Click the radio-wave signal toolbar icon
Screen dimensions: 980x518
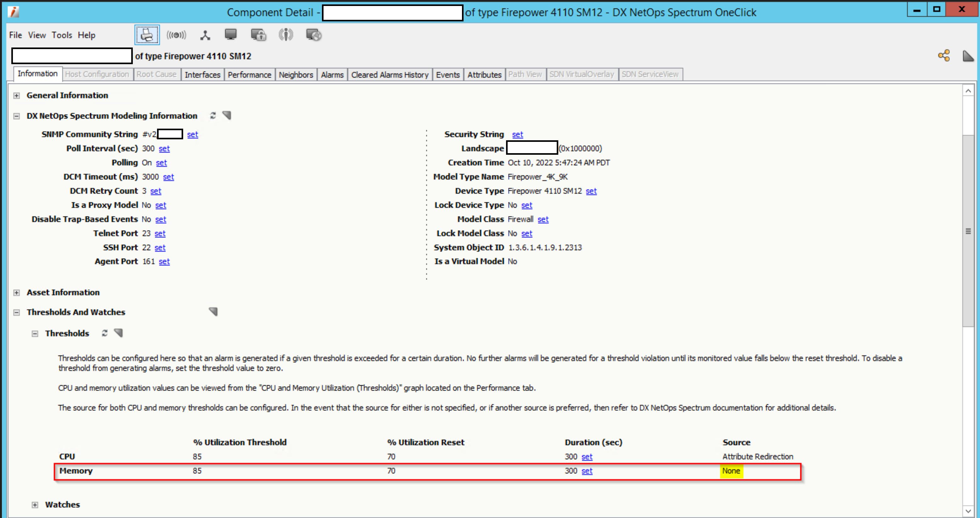(176, 35)
